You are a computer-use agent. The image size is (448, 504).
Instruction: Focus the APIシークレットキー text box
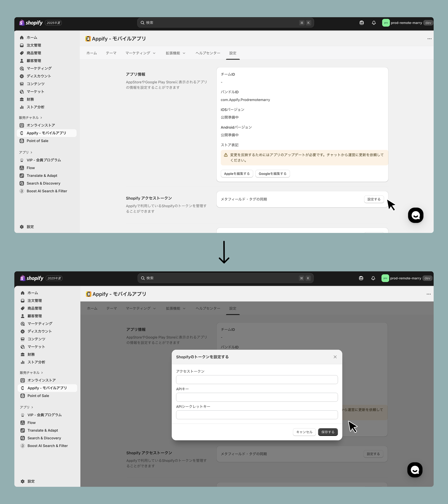click(x=257, y=415)
